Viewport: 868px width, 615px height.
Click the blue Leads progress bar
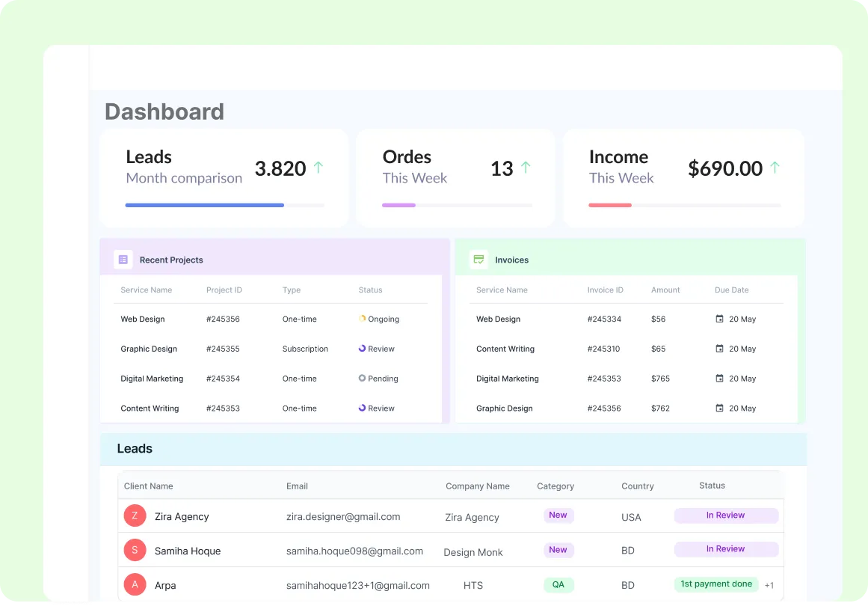click(204, 205)
